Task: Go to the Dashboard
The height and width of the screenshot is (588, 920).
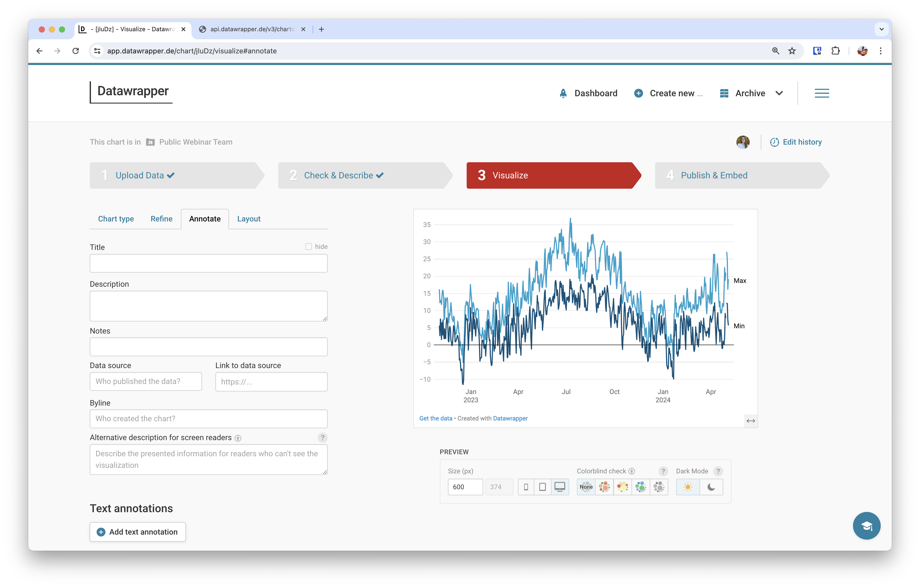Action: 588,93
